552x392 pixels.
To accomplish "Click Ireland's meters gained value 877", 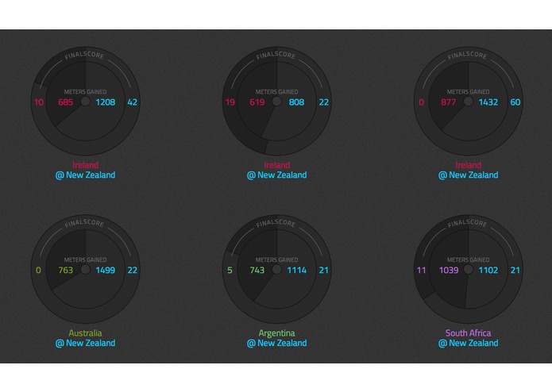I will (448, 102).
